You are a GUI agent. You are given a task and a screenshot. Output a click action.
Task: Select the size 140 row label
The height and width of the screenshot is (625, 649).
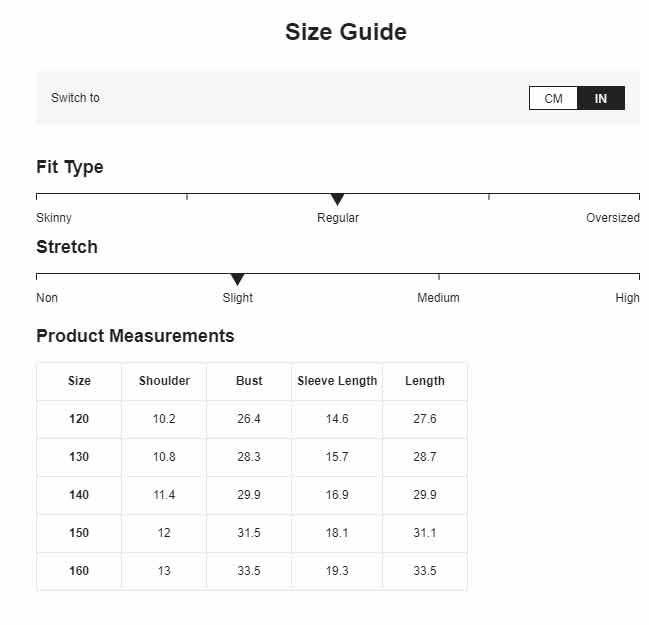tap(79, 495)
